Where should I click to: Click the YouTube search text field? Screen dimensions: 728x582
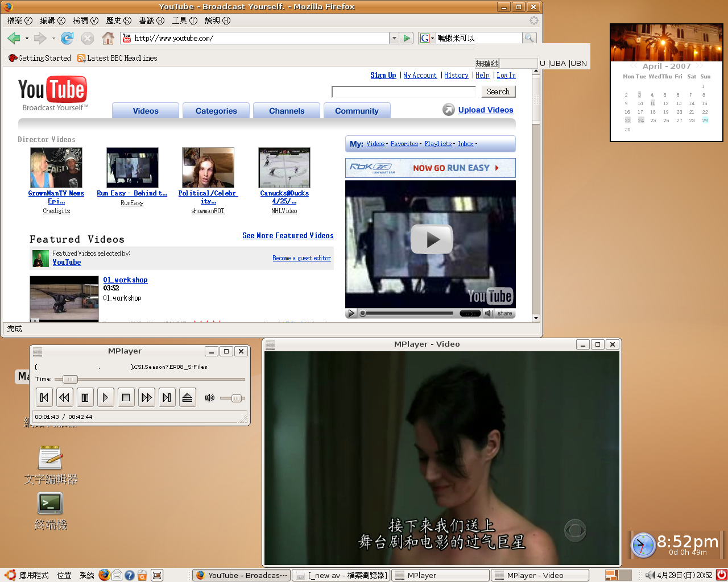pos(404,92)
